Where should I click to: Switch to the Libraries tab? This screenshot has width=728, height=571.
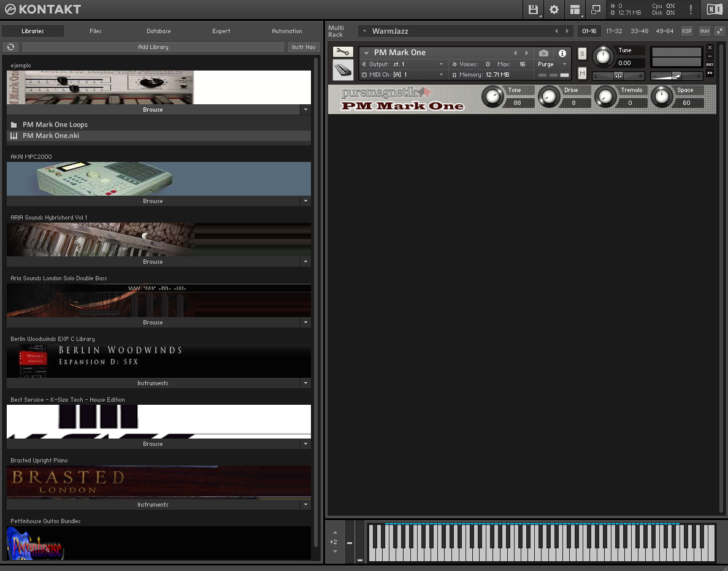coord(33,31)
